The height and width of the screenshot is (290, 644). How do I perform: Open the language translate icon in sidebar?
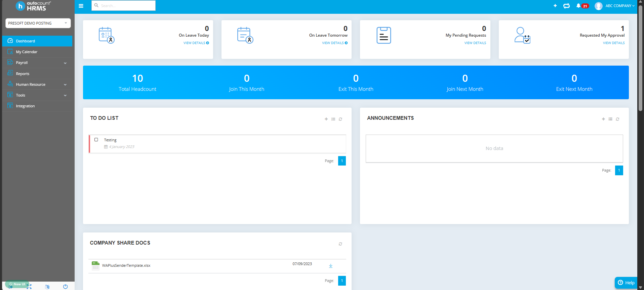point(47,287)
